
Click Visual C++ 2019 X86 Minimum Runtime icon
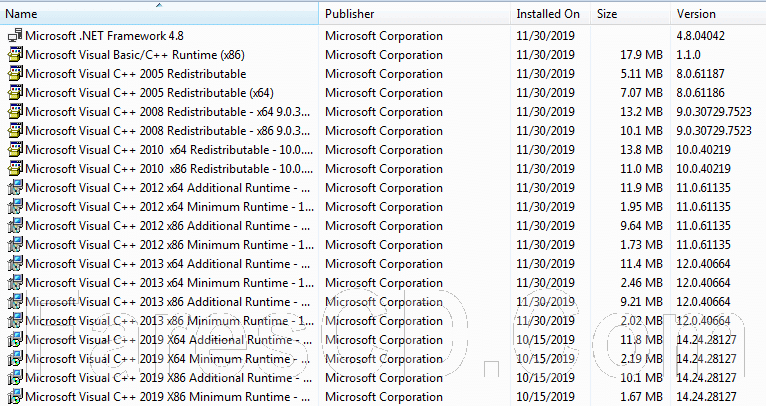click(x=15, y=397)
